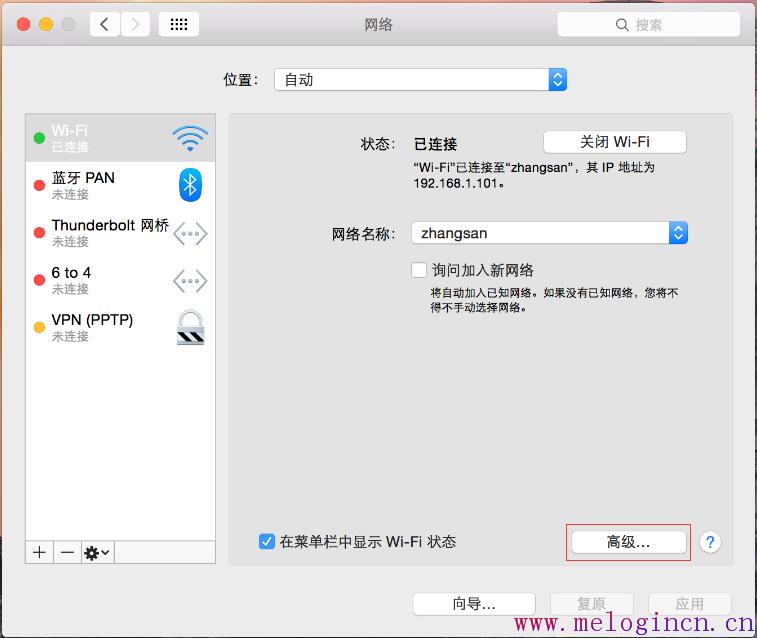Go back with the left chevron button
This screenshot has width=757, height=638.
104,24
